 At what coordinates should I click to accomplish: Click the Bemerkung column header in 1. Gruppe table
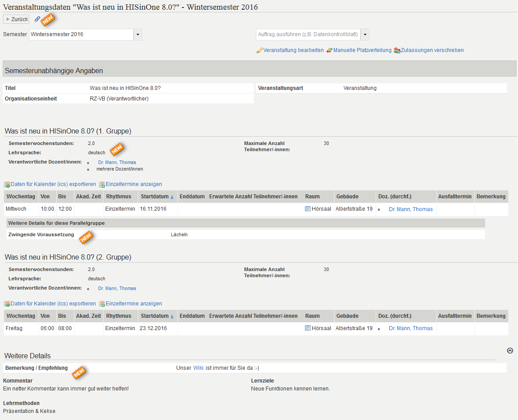pyautogui.click(x=491, y=196)
